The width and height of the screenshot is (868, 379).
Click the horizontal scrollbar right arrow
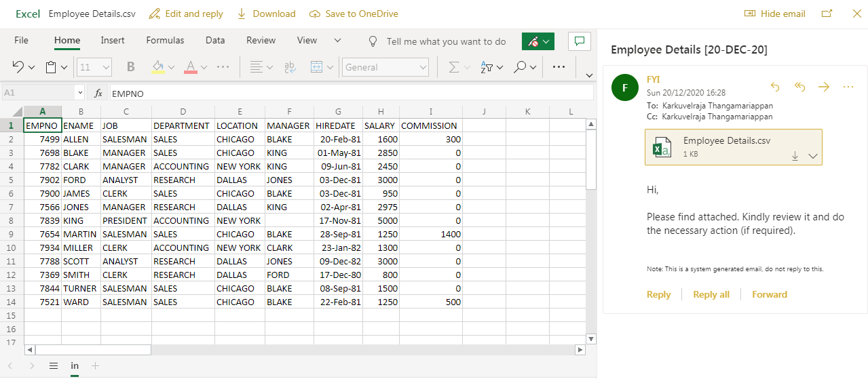580,350
